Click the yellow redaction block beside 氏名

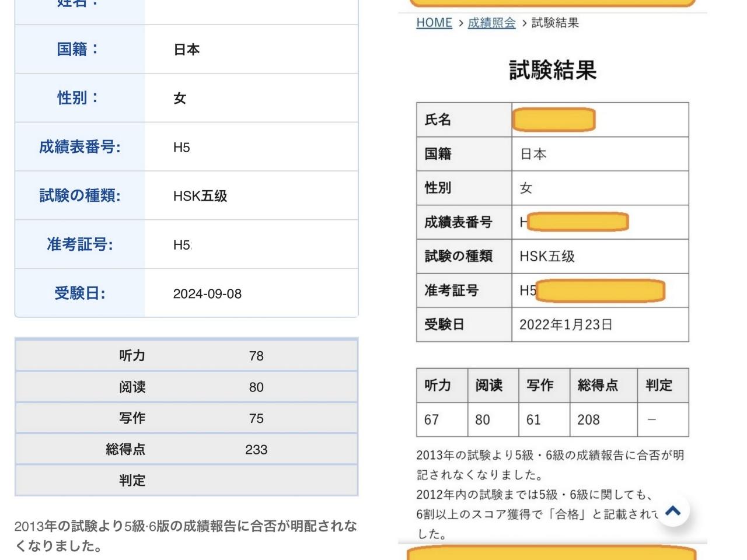(x=553, y=120)
